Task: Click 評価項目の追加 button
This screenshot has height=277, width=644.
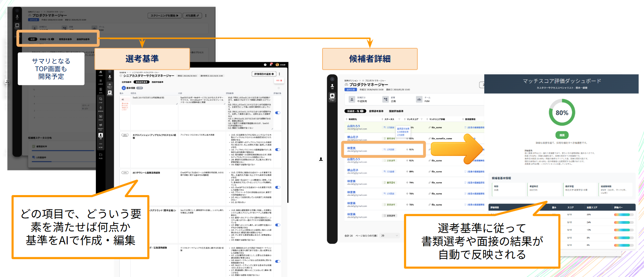Action: (264, 74)
